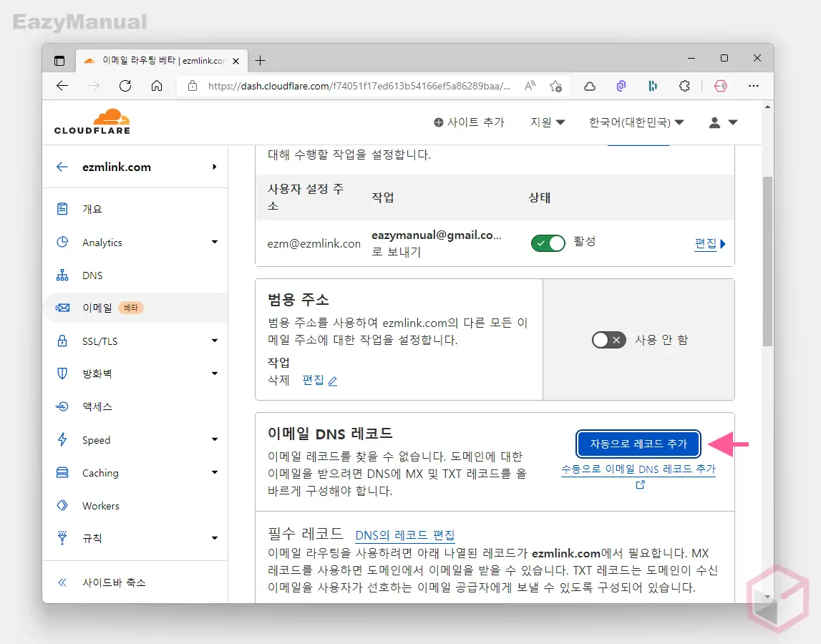This screenshot has width=821, height=644.
Task: Open the Caching section
Action: click(x=99, y=472)
